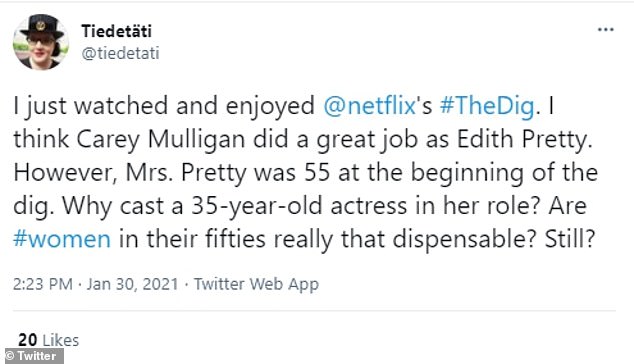This screenshot has width=634, height=364.
Task: Click the phrase However, Mrs. Pretty
Action: 130,173
